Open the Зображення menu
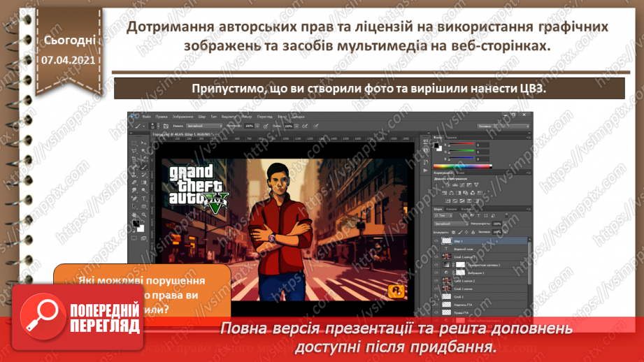 (x=183, y=117)
